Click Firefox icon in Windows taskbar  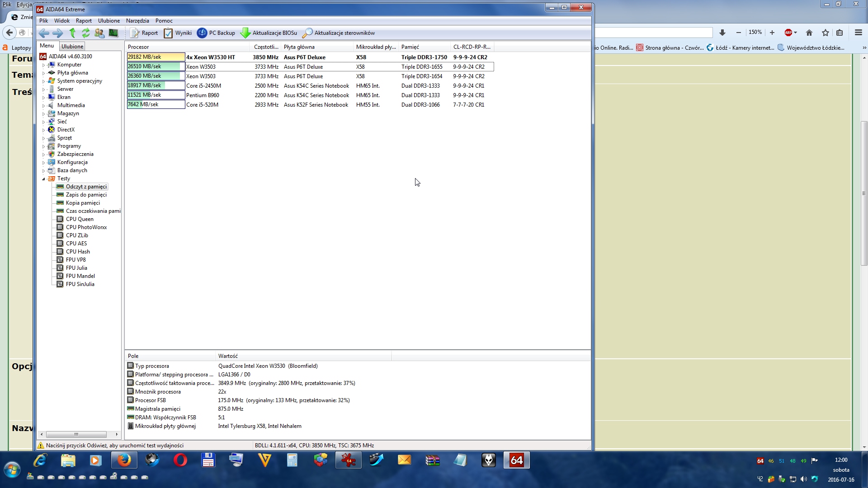pyautogui.click(x=124, y=460)
